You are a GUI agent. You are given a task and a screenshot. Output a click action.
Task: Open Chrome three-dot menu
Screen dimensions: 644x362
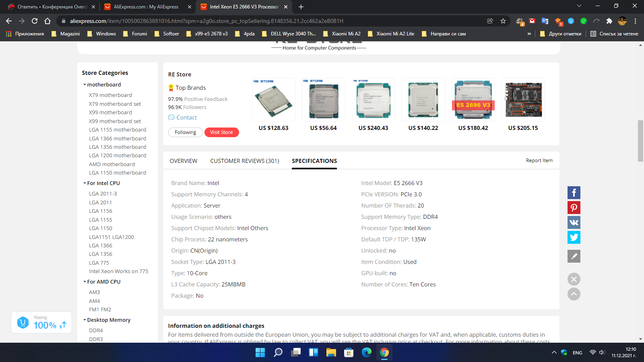[636, 21]
